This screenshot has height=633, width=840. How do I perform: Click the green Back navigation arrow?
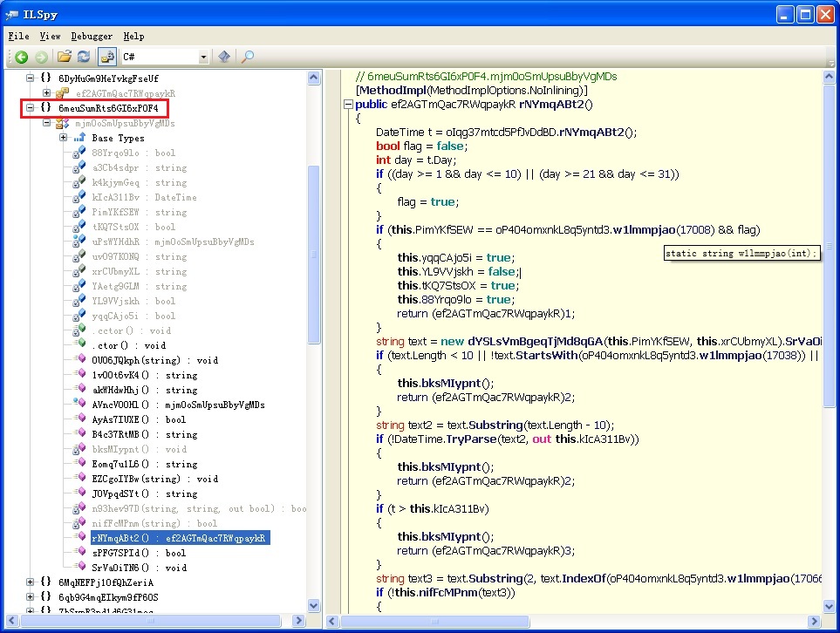pyautogui.click(x=22, y=56)
